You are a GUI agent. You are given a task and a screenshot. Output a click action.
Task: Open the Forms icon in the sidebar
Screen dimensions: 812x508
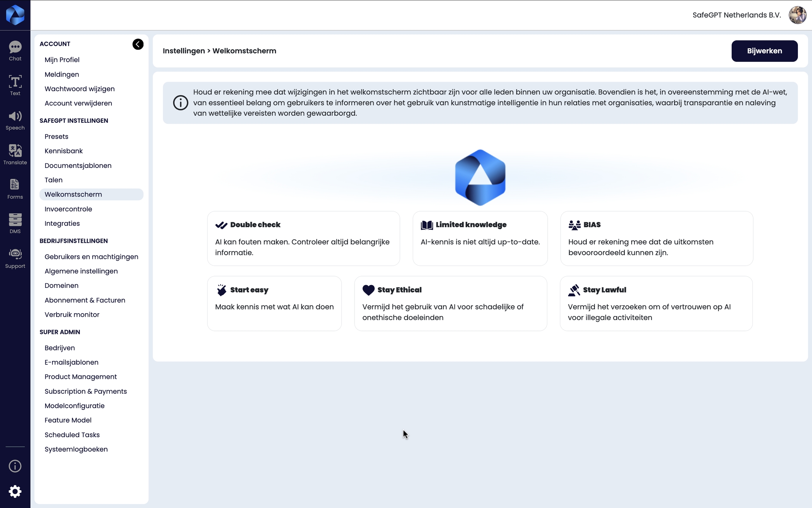click(15, 189)
